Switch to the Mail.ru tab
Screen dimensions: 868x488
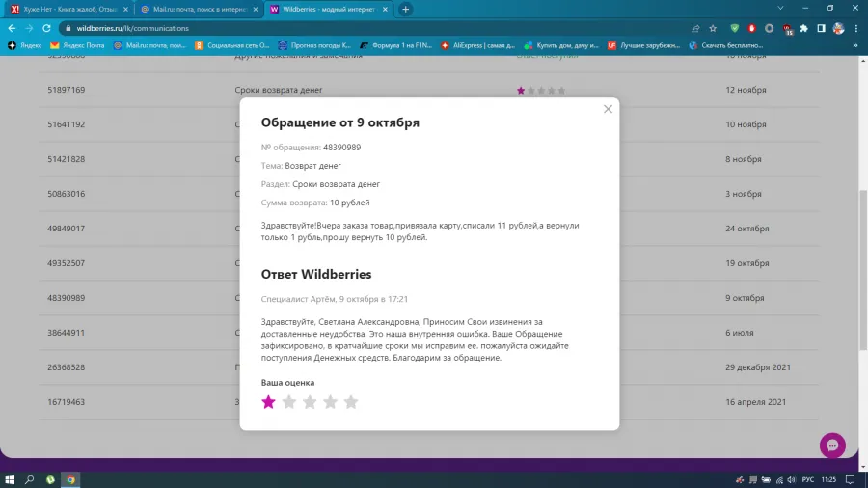pos(200,9)
